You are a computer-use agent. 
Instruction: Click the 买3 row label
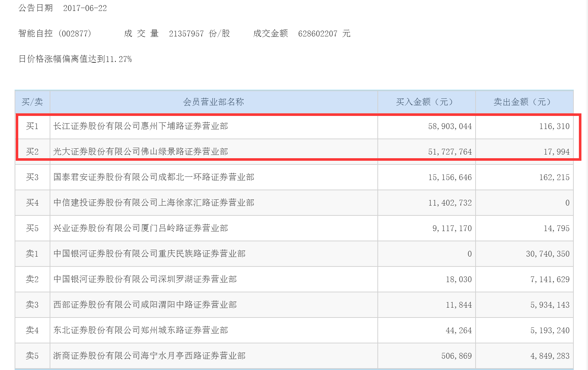point(32,177)
